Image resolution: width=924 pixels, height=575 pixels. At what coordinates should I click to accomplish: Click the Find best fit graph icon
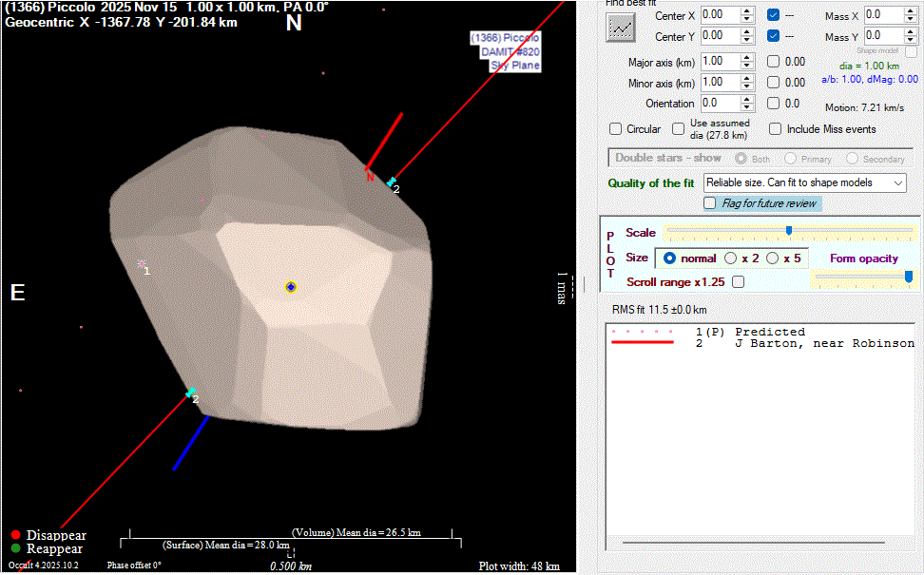(621, 28)
